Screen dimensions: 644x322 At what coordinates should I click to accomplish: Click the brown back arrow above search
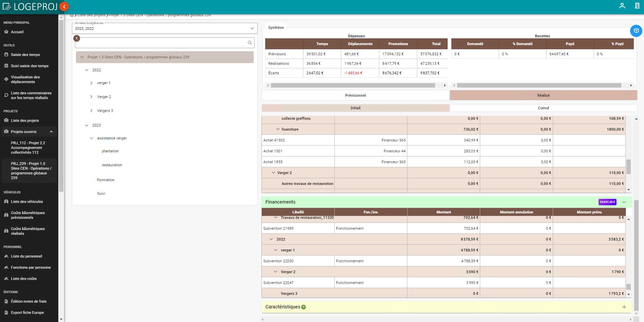pyautogui.click(x=77, y=38)
